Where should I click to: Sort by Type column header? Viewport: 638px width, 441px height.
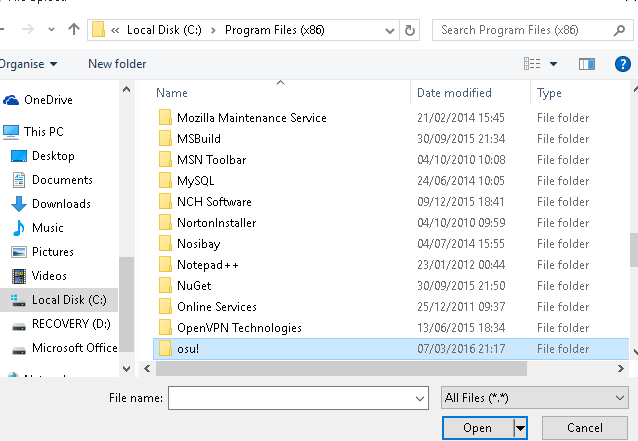[549, 93]
